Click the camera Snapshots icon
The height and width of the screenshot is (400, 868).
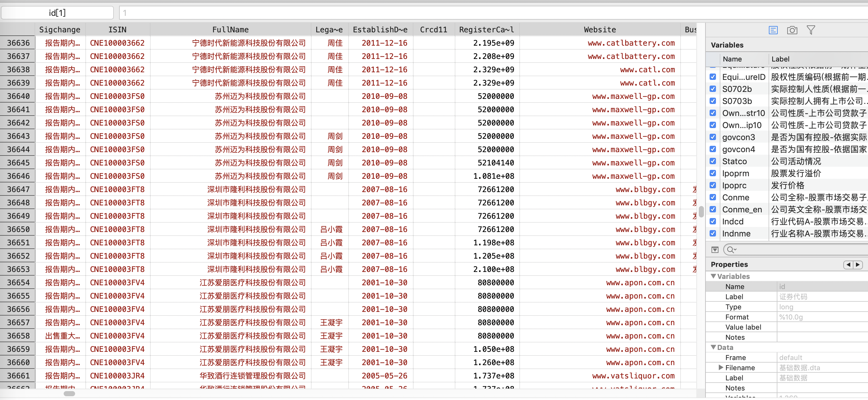792,30
